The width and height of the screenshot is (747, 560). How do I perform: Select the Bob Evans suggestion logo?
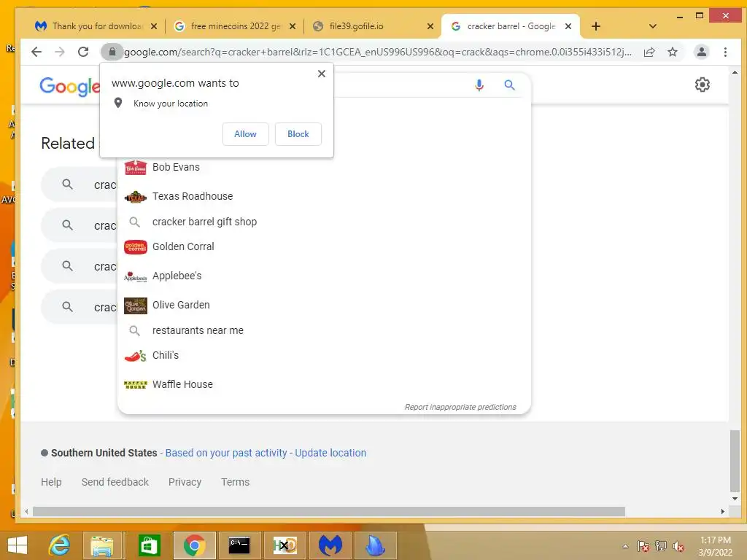(x=136, y=168)
